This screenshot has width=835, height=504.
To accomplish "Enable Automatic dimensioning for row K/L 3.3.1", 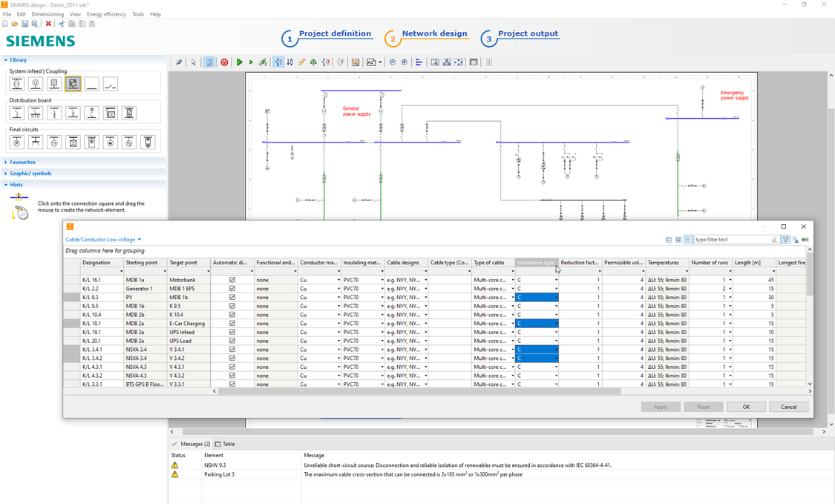I will pos(232,384).
